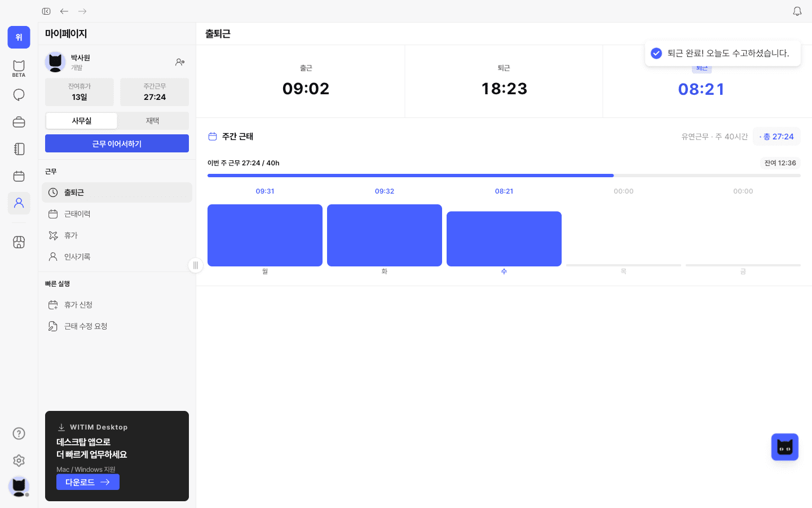This screenshot has width=812, height=508.
Task: Open notifications via the bell icon
Action: point(797,11)
